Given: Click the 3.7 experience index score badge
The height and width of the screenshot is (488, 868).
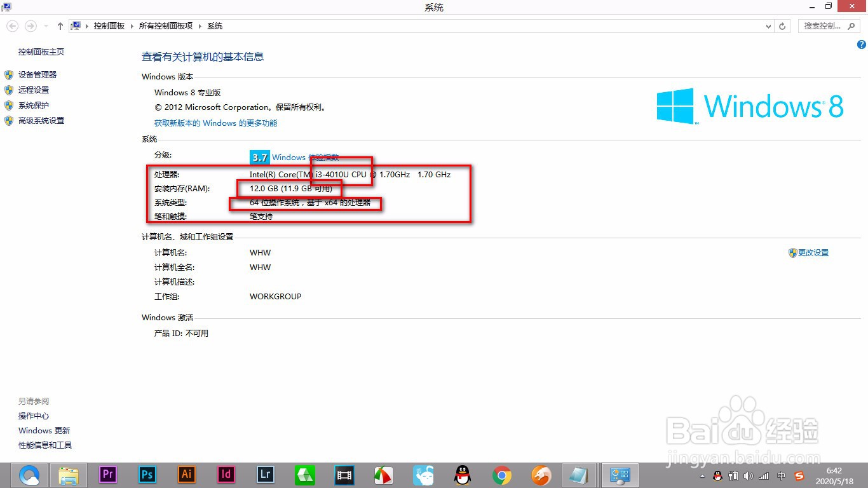Looking at the screenshot, I should tap(260, 158).
